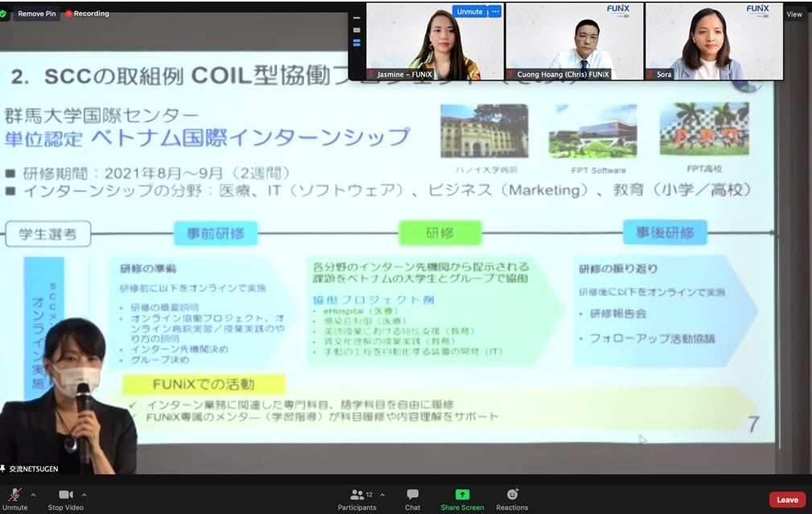
Task: Hide the thumbnail video strip using the top bar icon
Action: pos(357,18)
